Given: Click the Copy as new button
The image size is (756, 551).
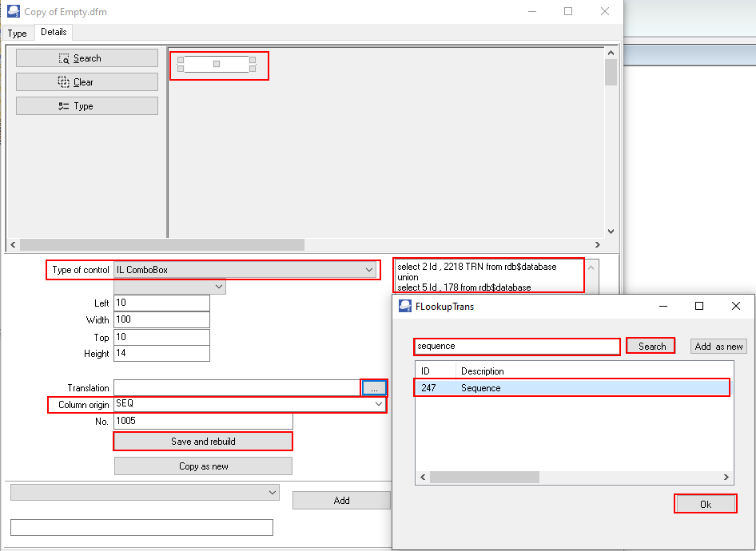Looking at the screenshot, I should (x=203, y=466).
